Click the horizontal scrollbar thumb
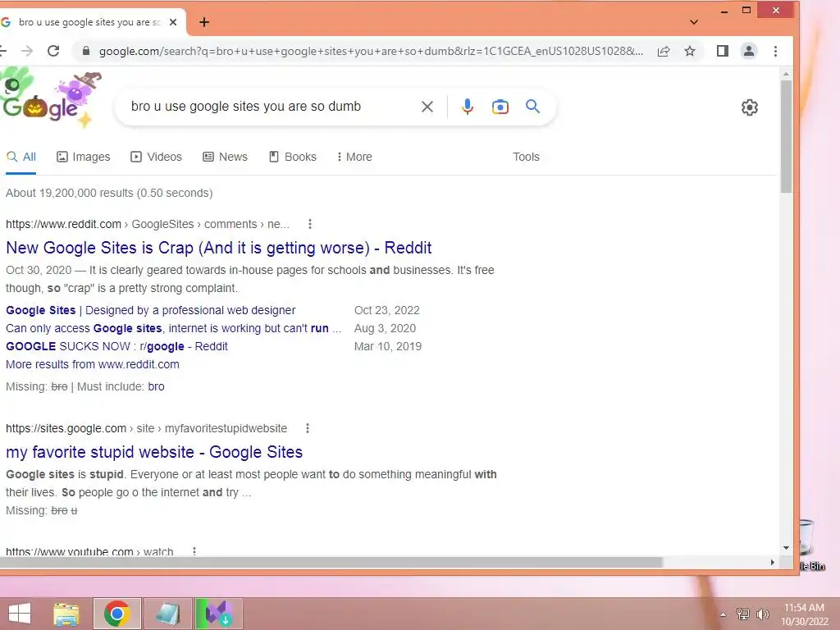The width and height of the screenshot is (840, 630). click(331, 563)
